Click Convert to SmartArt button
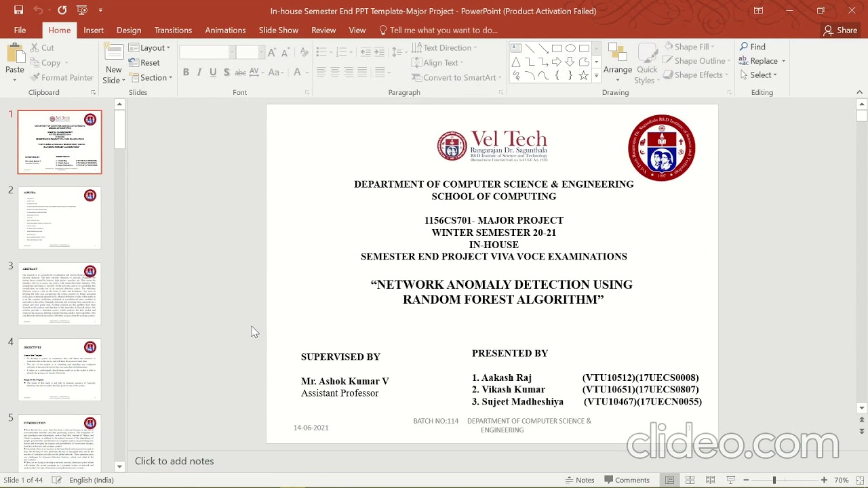868x488 pixels. pyautogui.click(x=457, y=77)
